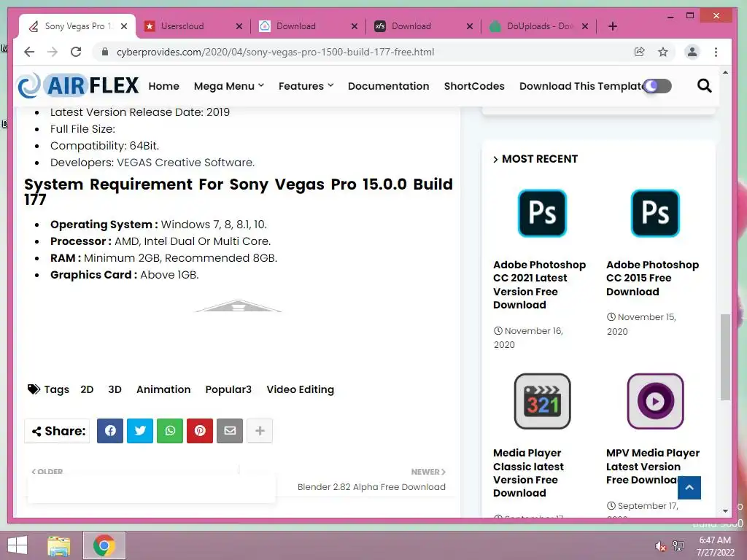This screenshot has width=747, height=560.
Task: Open network tray icon
Action: pyautogui.click(x=678, y=546)
